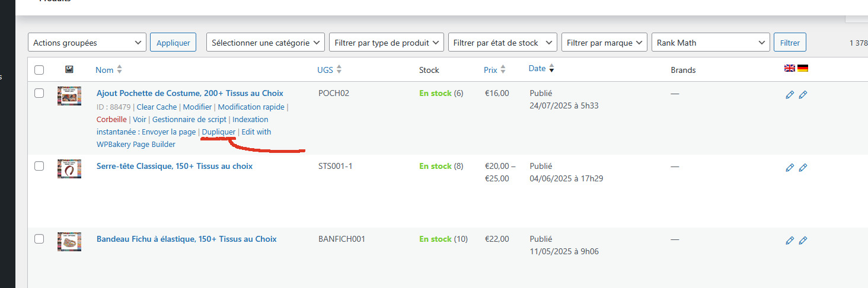The image size is (868, 288).
Task: Sort the list by Date column
Action: coord(537,69)
